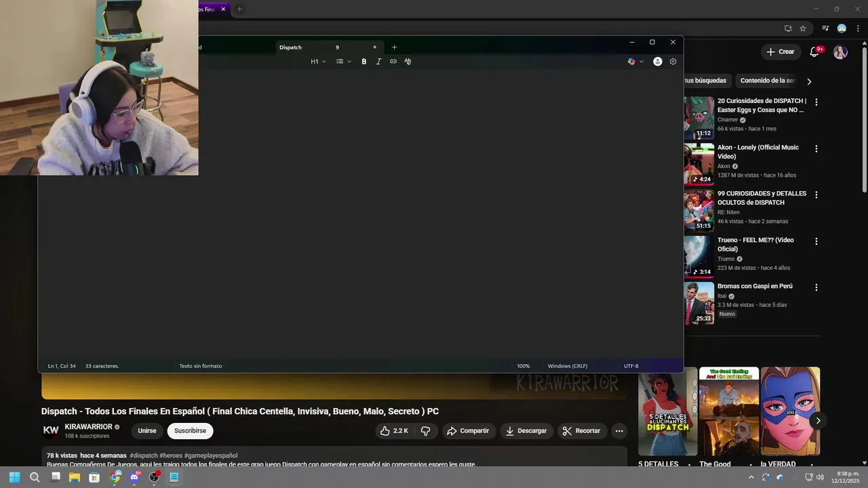Screen dimensions: 868x488
Task: Select the 'tus búsquedas' filter chip
Action: click(705, 81)
